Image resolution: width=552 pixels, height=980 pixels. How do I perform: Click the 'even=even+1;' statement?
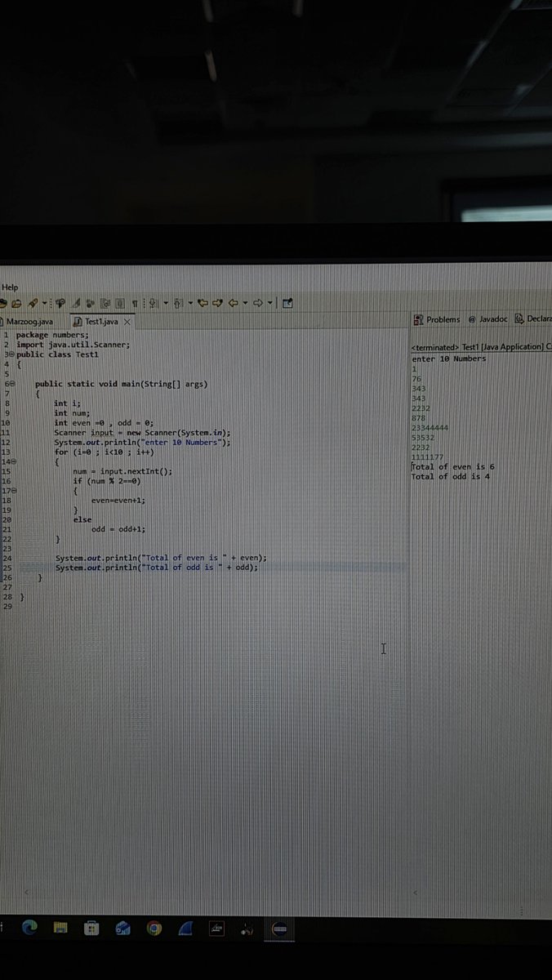click(x=118, y=500)
